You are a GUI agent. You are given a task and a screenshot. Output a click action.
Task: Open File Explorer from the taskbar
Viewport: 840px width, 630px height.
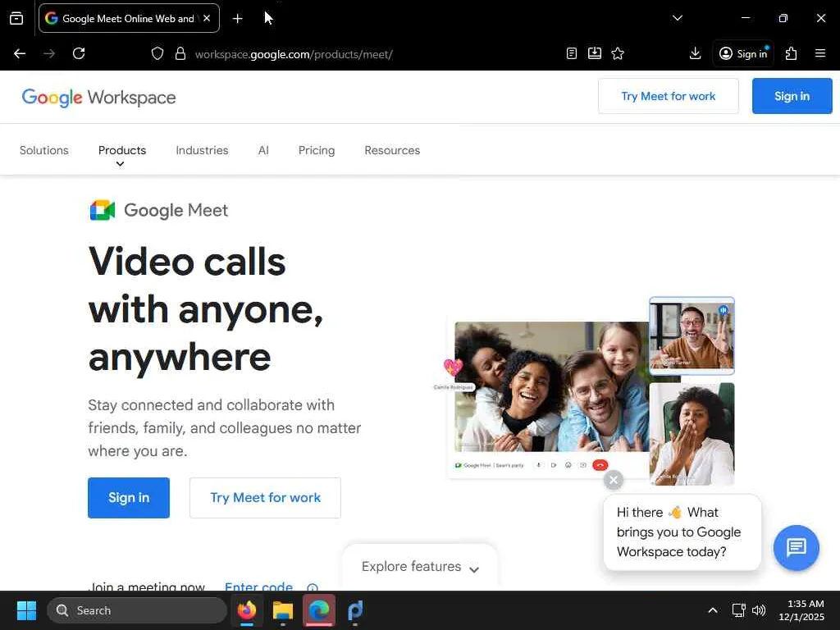[x=283, y=610]
